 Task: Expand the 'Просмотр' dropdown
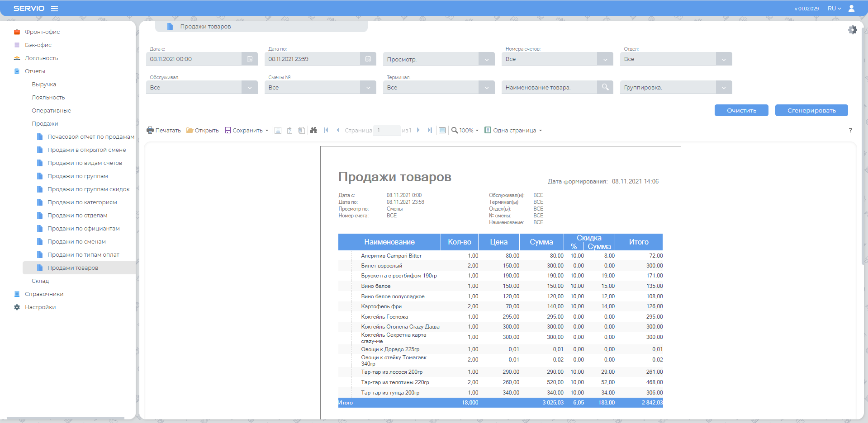(487, 59)
